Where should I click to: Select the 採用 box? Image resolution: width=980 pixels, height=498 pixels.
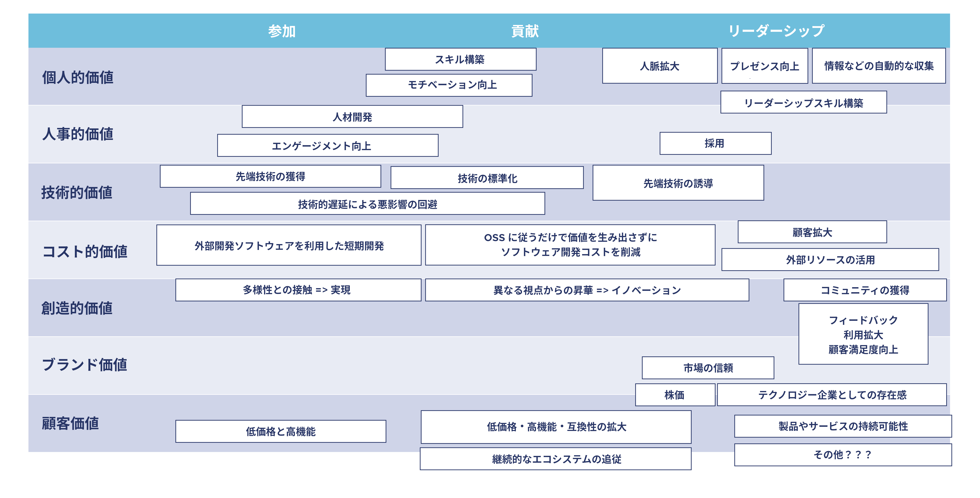pos(715,143)
